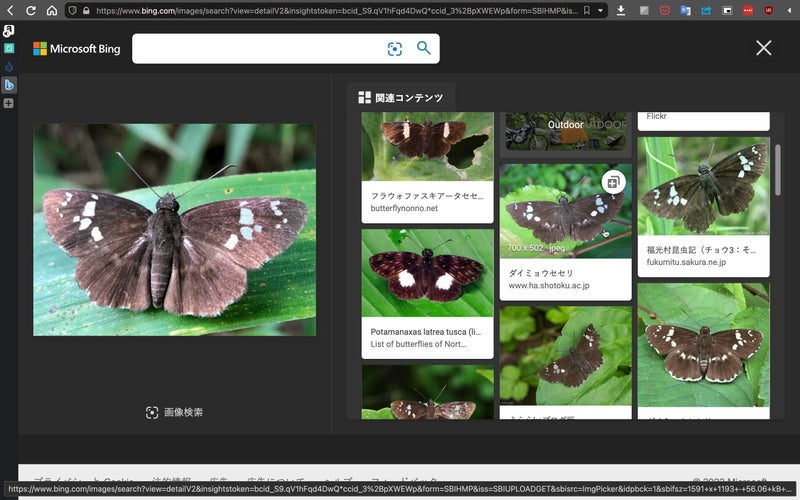Open the red password manager extension icon

747,10
